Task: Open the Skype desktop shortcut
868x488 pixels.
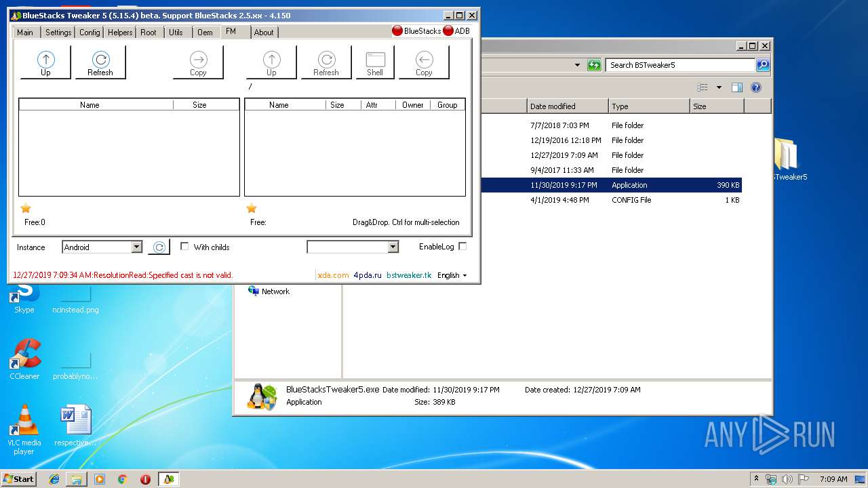Action: pyautogui.click(x=24, y=298)
